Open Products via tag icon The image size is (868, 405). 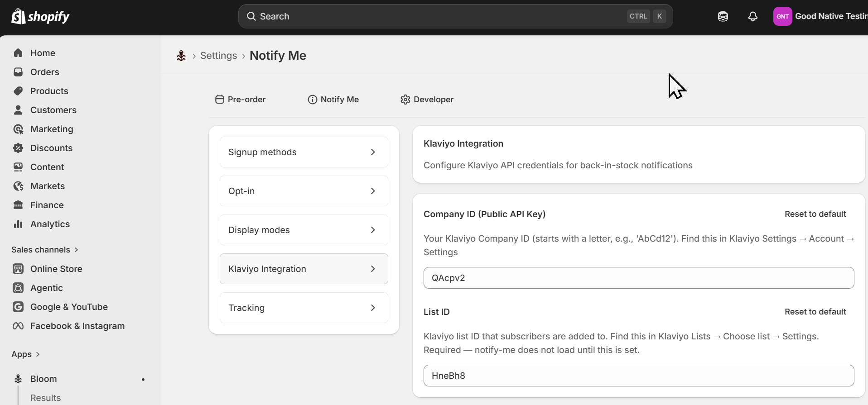18,91
